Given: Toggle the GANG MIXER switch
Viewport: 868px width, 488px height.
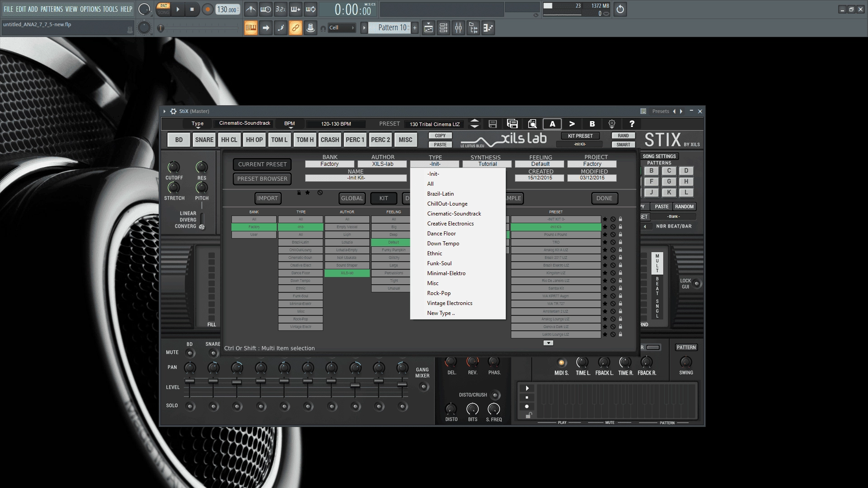Looking at the screenshot, I should (x=423, y=387).
